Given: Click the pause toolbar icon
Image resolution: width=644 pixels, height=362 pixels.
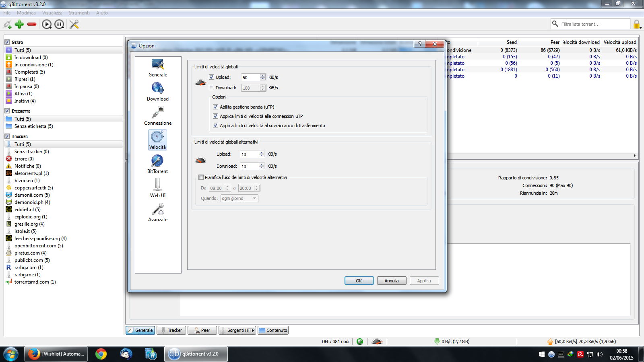Looking at the screenshot, I should point(59,25).
